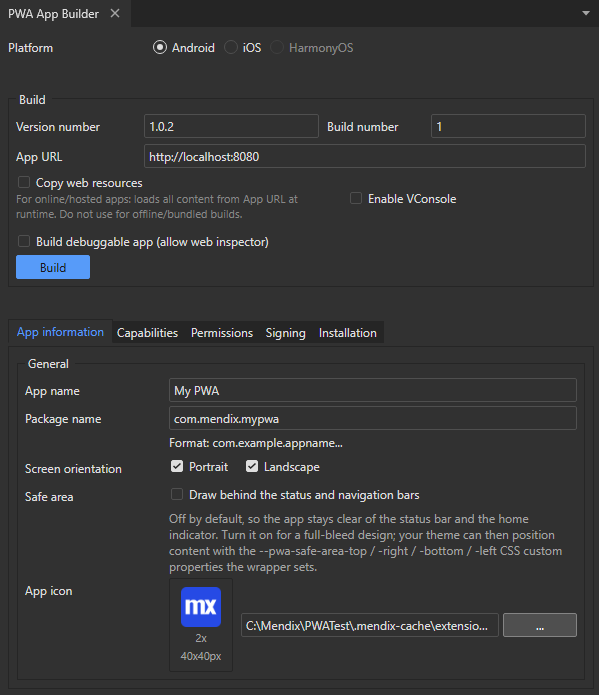Image resolution: width=599 pixels, height=695 pixels.
Task: Close the PWA App Builder tab
Action: [115, 14]
